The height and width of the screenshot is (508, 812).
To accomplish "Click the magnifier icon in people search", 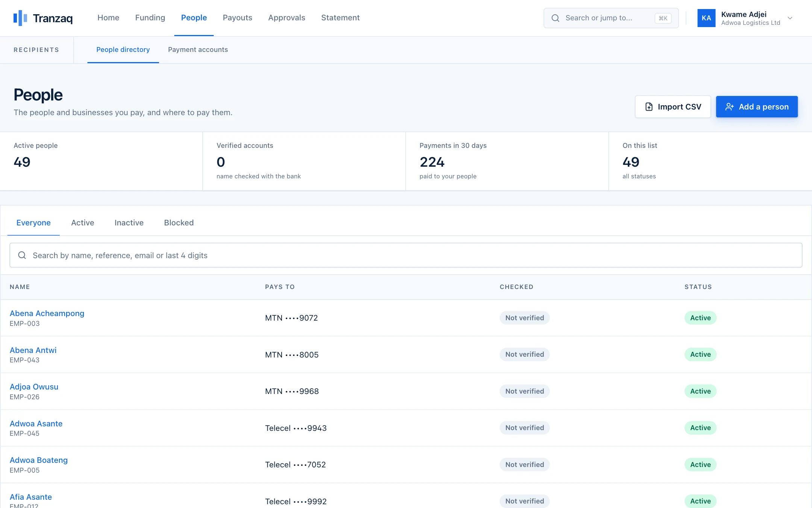I will [x=22, y=255].
